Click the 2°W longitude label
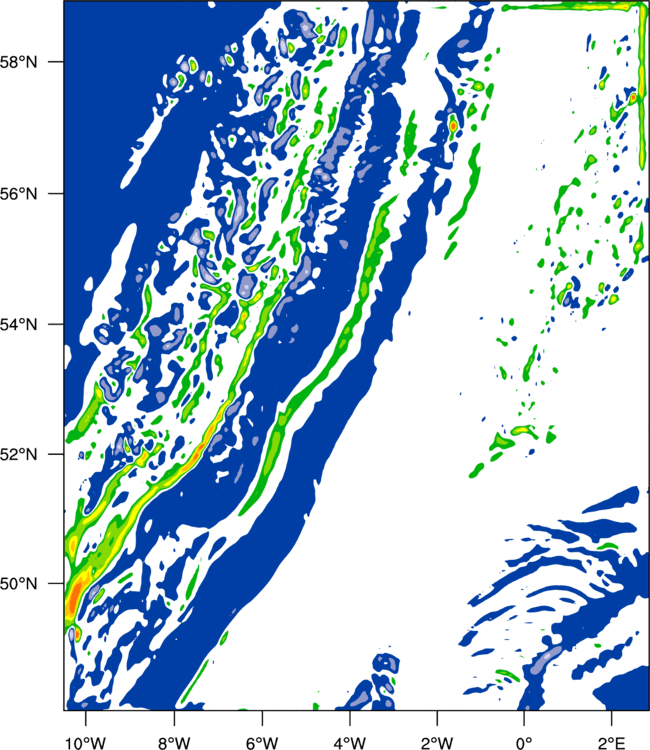This screenshot has width=650, height=750. pos(437,742)
